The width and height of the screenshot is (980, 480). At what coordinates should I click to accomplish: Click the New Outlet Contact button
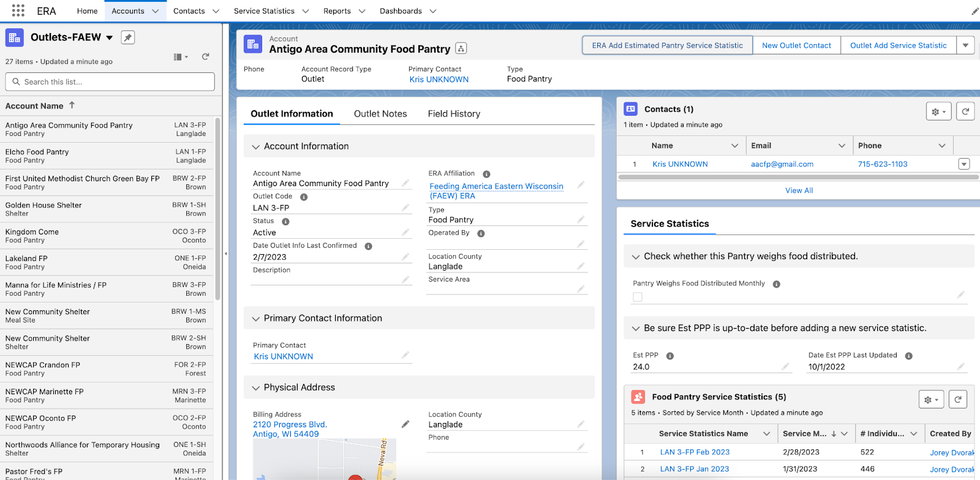[796, 45]
